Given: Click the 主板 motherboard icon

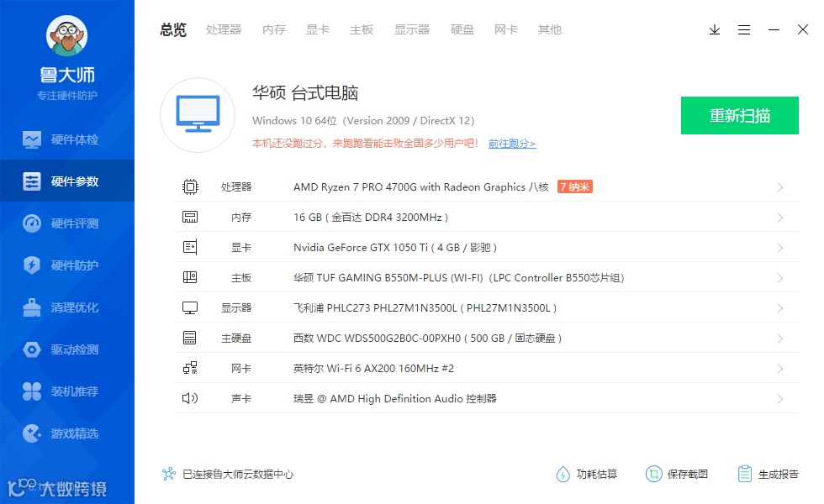Looking at the screenshot, I should [x=190, y=277].
